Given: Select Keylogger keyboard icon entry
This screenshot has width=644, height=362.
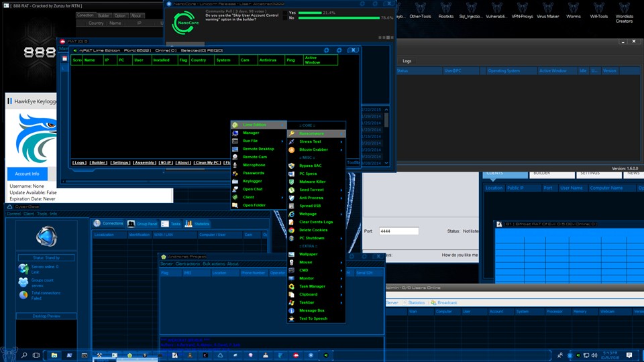Looking at the screenshot, I should coord(235,181).
